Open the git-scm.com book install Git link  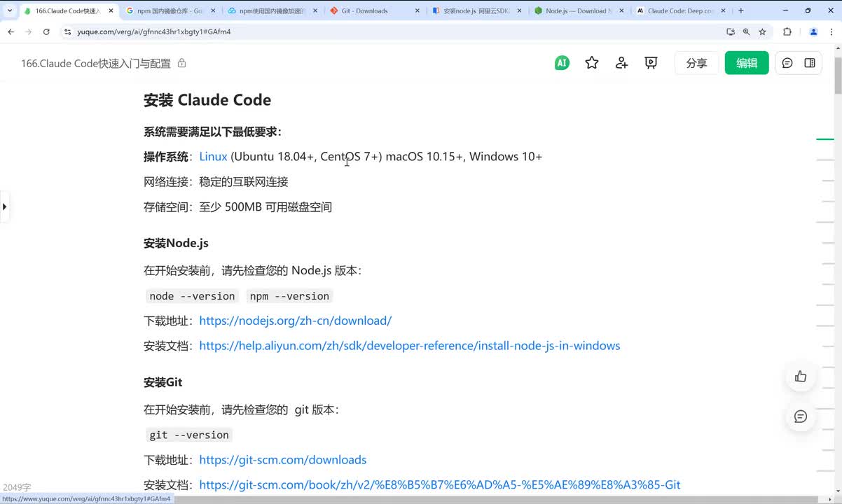[x=440, y=485]
